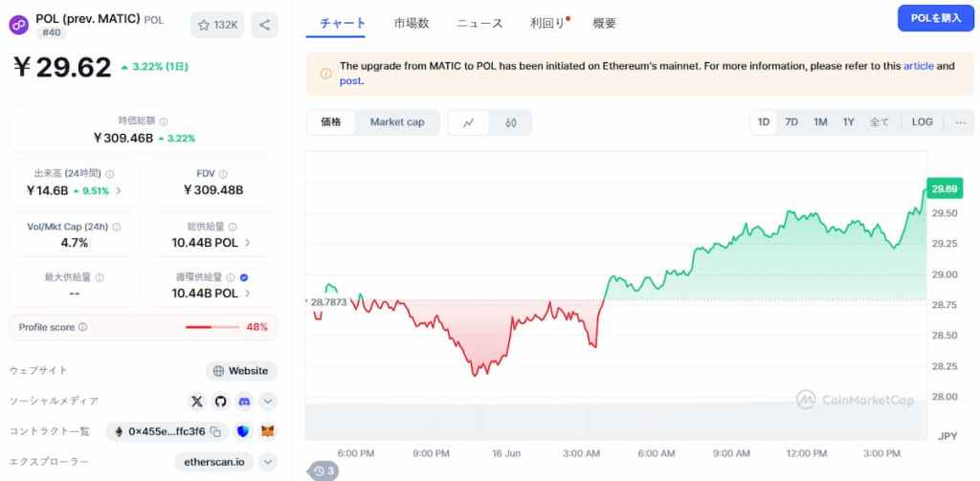This screenshot has height=481, width=980.
Task: Open the article link in notice
Action: coord(918,66)
